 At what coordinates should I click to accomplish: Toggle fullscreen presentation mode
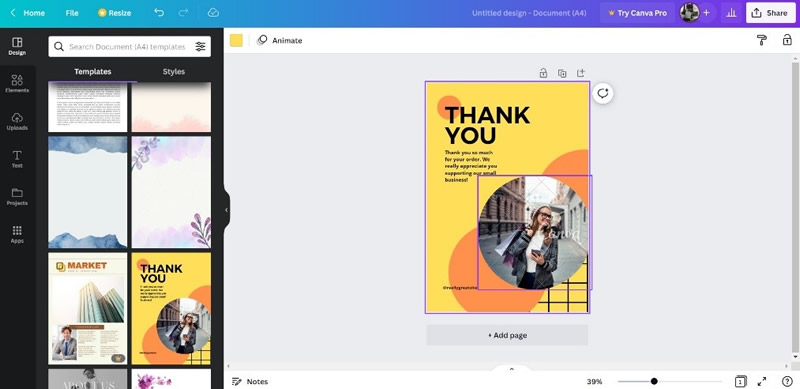(762, 381)
